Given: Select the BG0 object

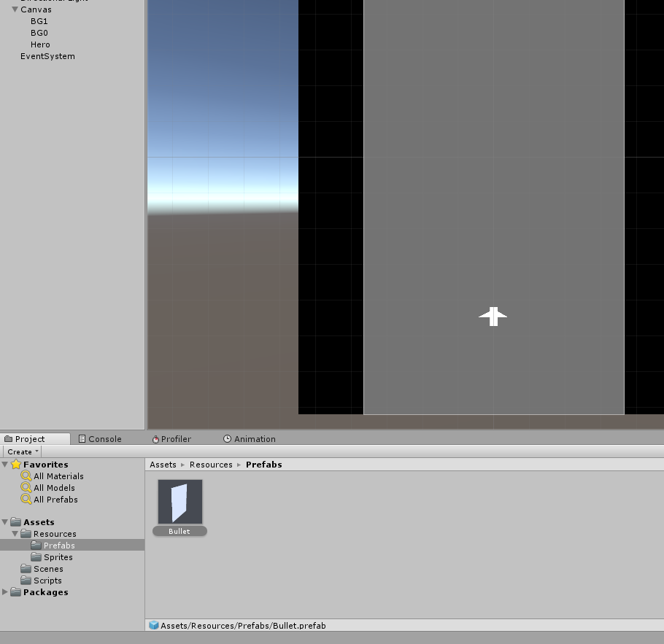Looking at the screenshot, I should tap(39, 33).
